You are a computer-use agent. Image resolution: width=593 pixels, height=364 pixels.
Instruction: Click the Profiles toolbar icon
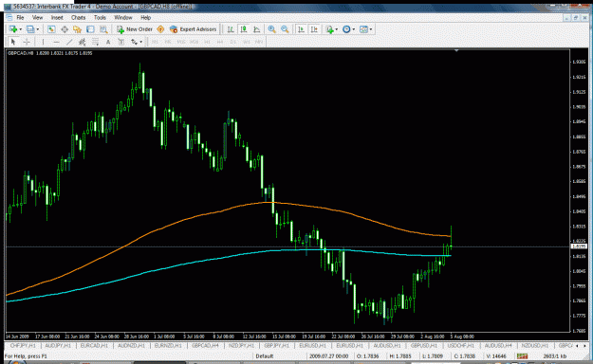pos(30,29)
